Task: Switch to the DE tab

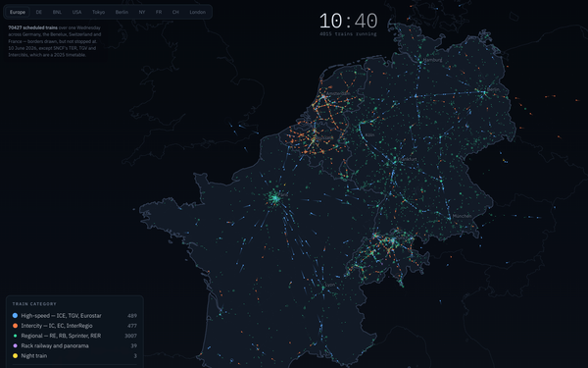Action: coord(39,12)
